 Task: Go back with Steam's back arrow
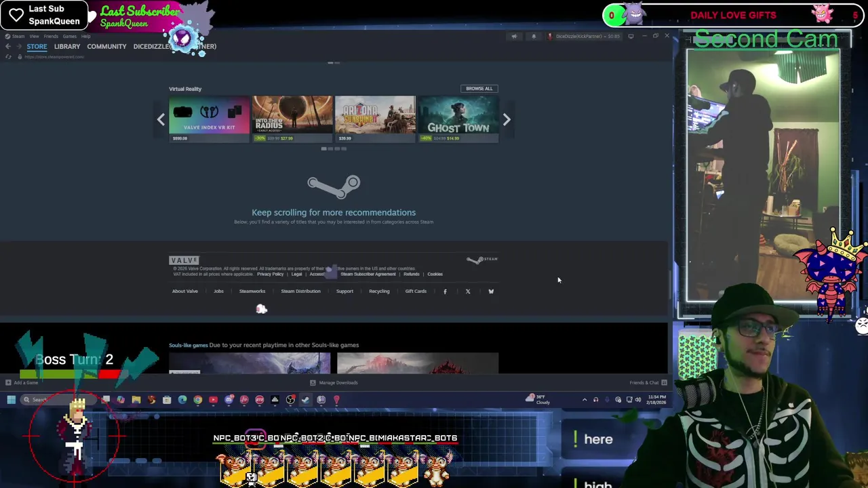[x=7, y=46]
